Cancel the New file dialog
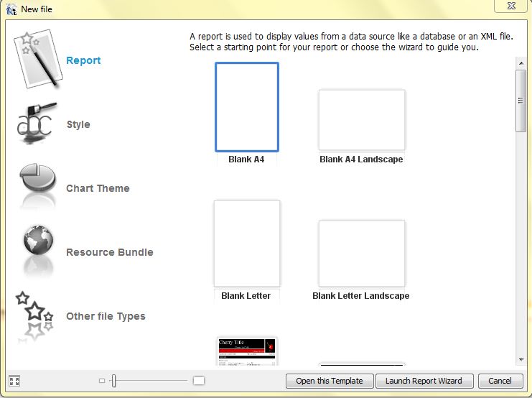 pos(500,381)
